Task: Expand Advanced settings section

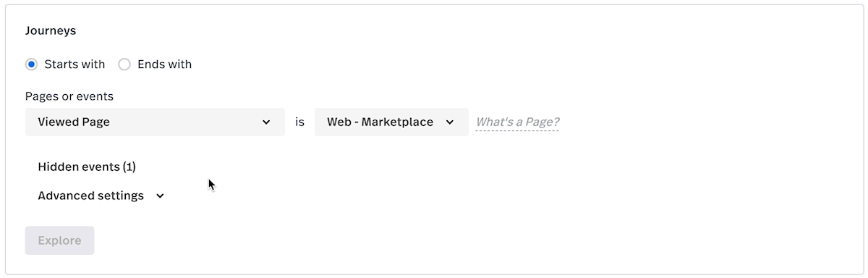Action: pos(101,195)
